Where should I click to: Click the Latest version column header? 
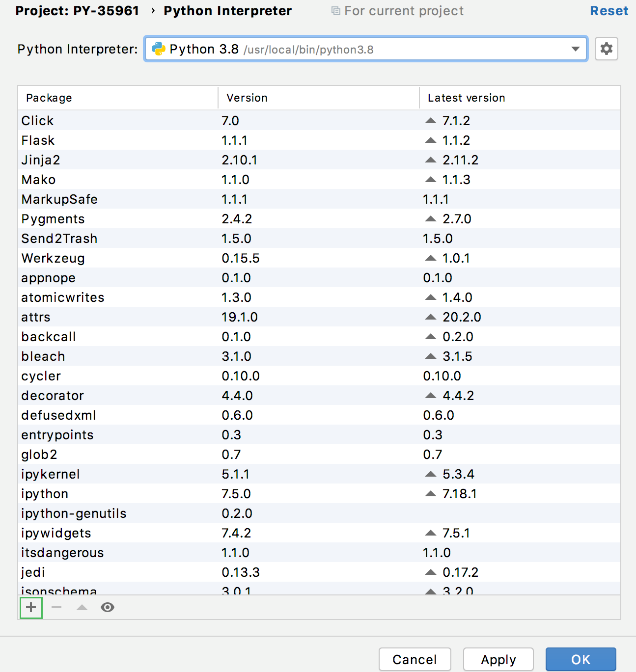(466, 98)
